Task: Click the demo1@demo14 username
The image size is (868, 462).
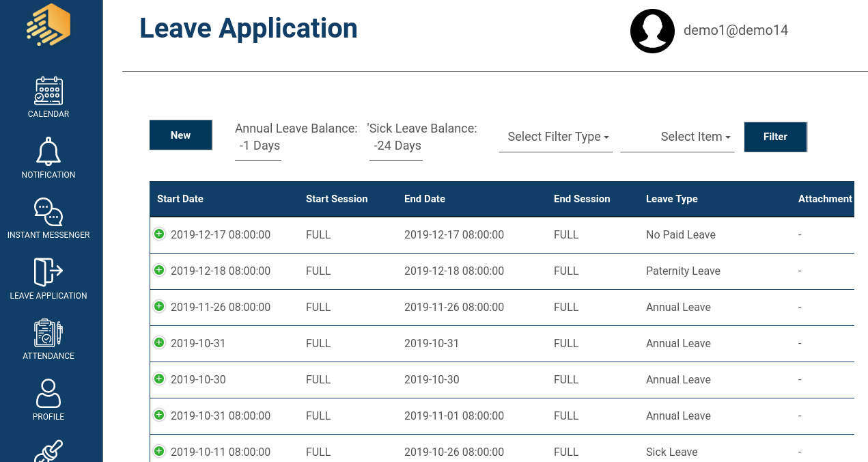Action: [x=736, y=30]
